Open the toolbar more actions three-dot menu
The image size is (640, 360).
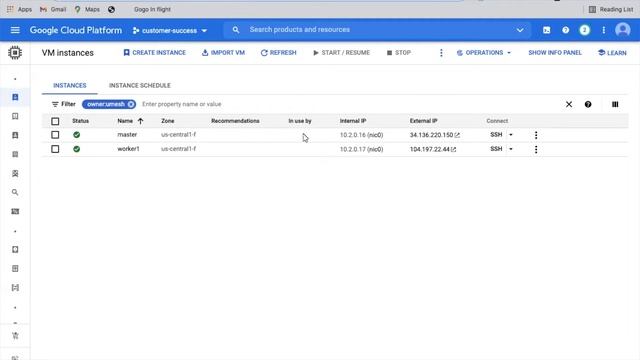(441, 53)
